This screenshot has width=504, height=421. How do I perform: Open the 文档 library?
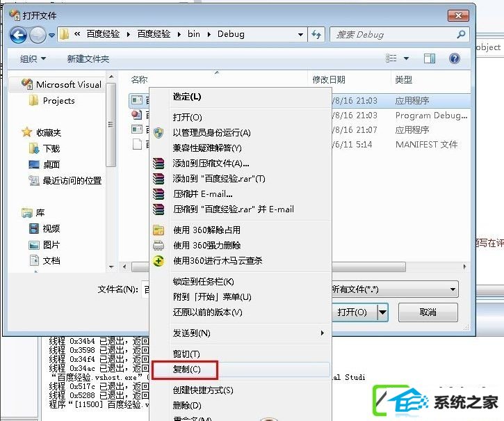click(44, 260)
